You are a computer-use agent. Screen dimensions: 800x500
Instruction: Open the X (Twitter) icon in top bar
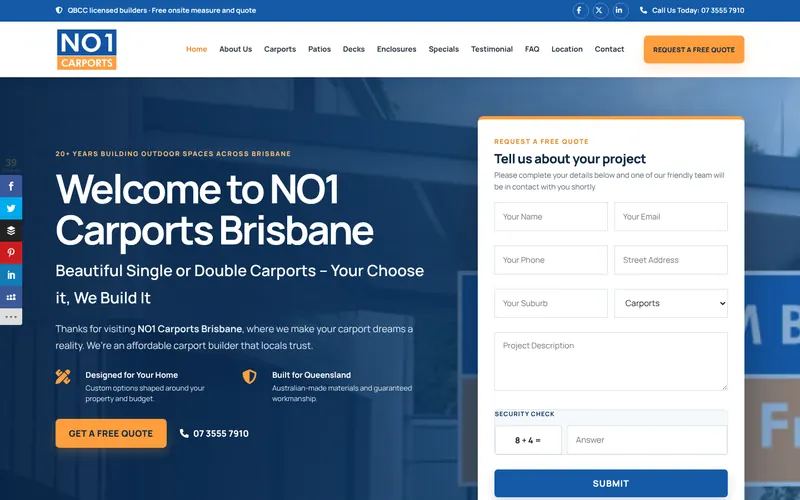pos(600,10)
